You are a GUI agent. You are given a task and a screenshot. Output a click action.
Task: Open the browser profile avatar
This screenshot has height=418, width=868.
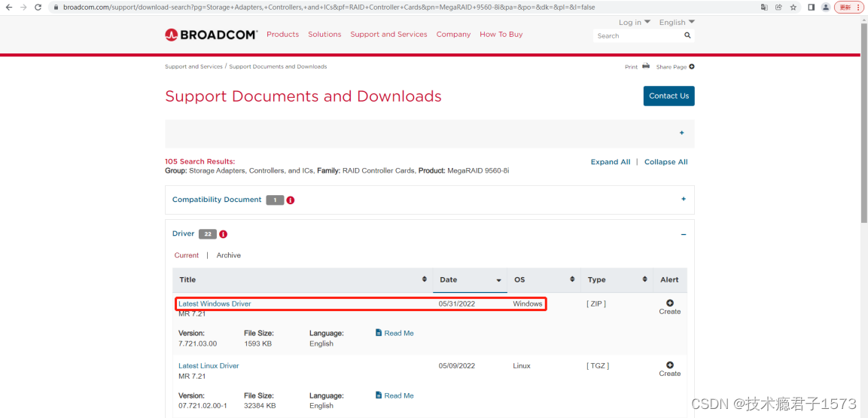(x=825, y=8)
